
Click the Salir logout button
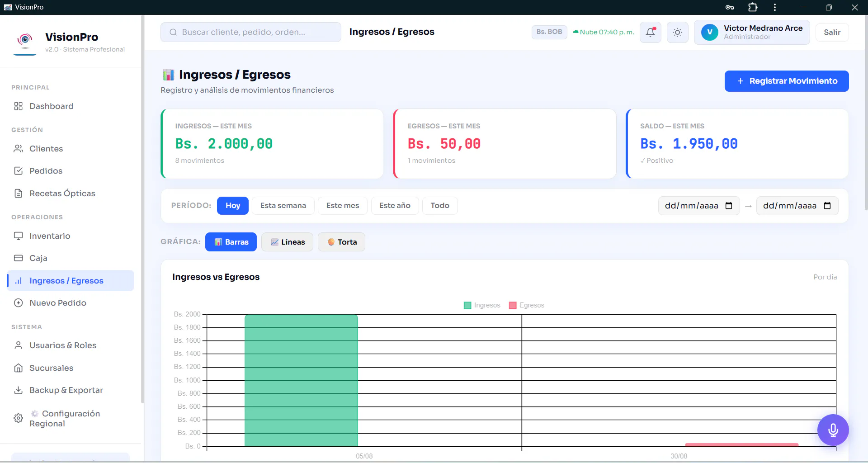point(832,32)
